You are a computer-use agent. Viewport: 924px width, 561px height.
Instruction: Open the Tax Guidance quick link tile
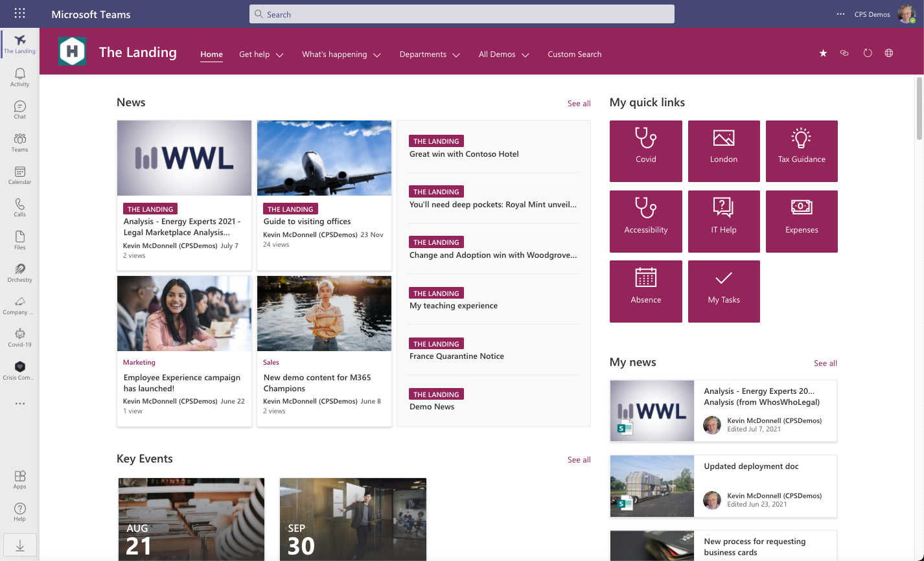802,151
